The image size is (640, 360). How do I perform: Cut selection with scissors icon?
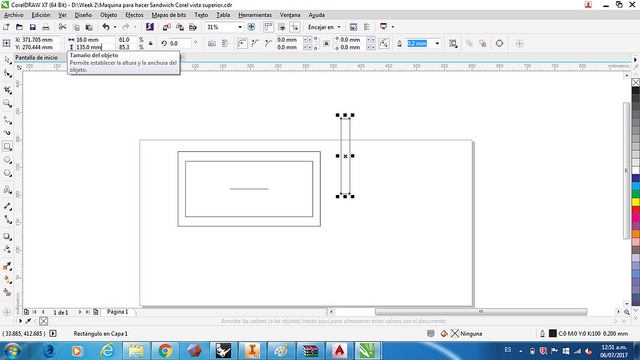tap(62, 27)
